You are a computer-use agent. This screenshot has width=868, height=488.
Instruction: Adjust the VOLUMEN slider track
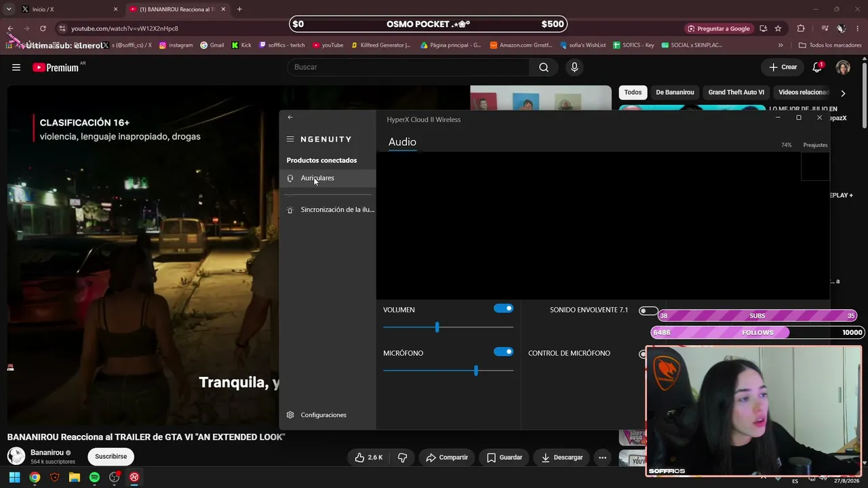448,327
